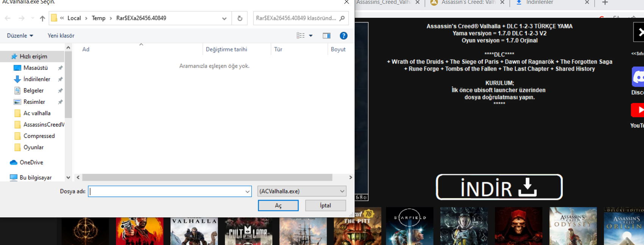The width and height of the screenshot is (644, 245).
Task: Click the big İNDİR download button
Action: coord(499,187)
